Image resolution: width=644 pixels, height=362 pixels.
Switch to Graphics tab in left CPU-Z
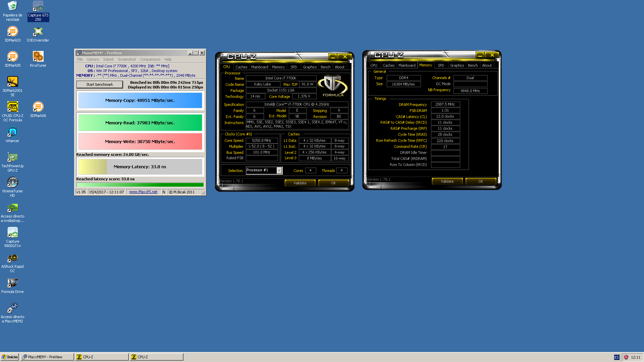coord(310,67)
